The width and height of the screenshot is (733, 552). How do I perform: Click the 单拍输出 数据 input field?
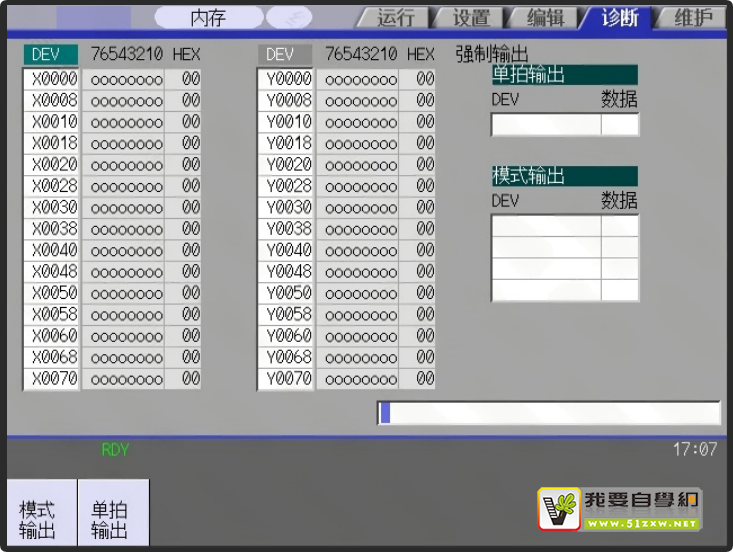click(619, 125)
